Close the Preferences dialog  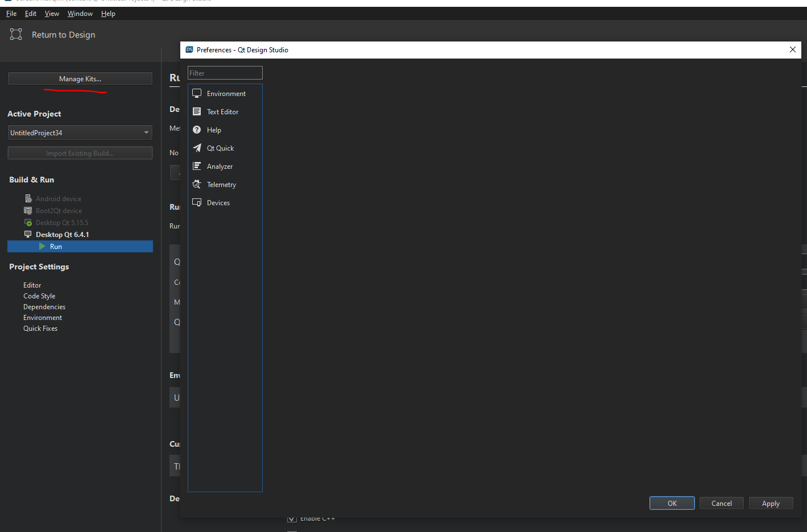(x=792, y=49)
